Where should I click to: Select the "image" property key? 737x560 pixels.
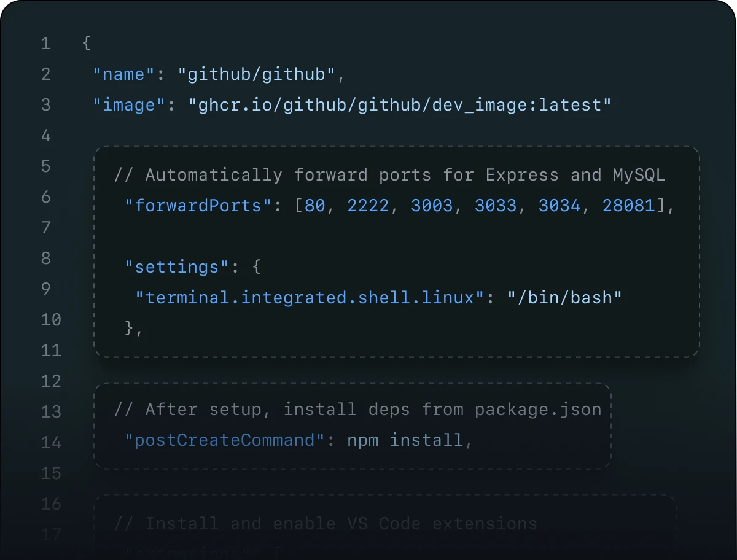tap(125, 104)
